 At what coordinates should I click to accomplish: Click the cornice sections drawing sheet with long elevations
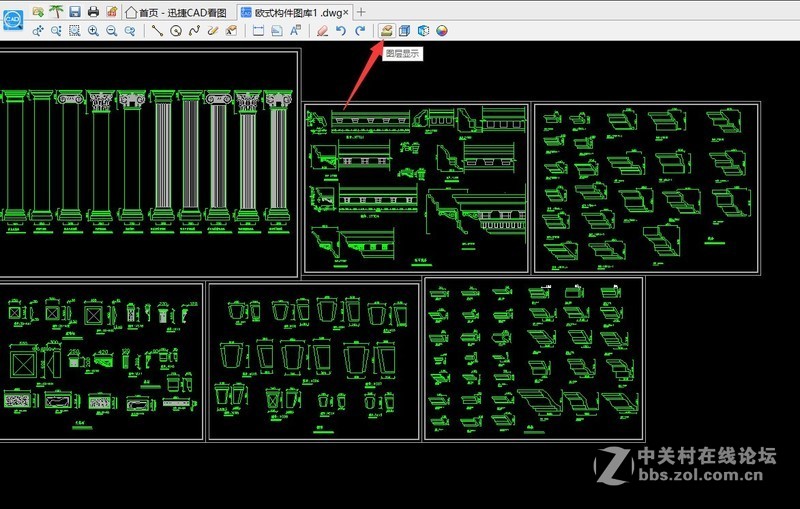point(416,188)
